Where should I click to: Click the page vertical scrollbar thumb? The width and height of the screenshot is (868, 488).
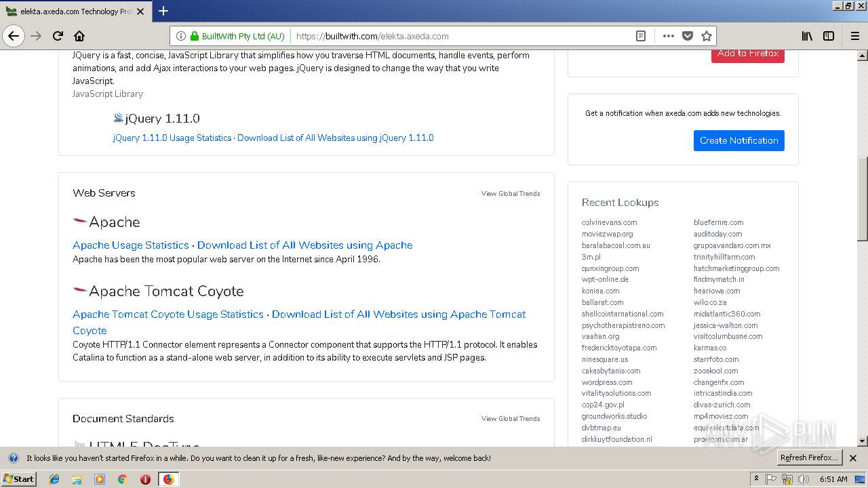[x=862, y=199]
